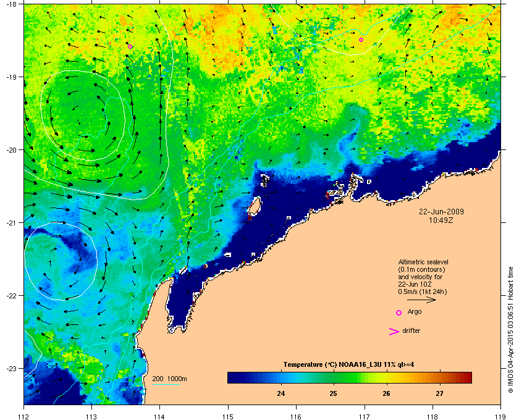Click the Argo float marker near 113.5, -18.6
Viewport: 519px width, 420px height.
click(130, 47)
